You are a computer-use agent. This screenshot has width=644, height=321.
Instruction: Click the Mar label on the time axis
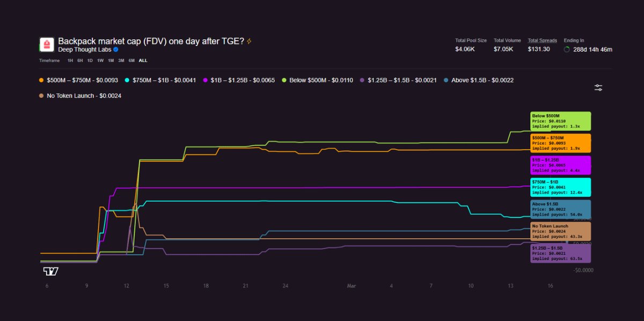[352, 286]
